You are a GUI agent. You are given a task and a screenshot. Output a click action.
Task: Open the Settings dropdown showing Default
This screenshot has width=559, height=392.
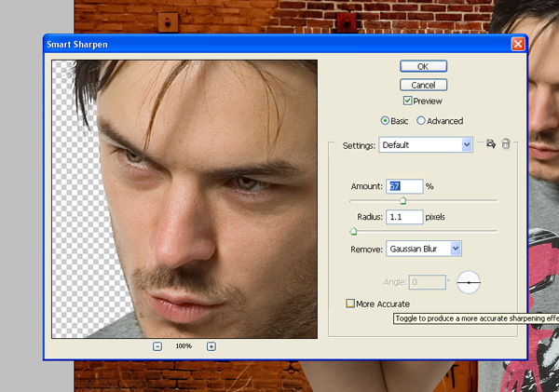coord(426,144)
